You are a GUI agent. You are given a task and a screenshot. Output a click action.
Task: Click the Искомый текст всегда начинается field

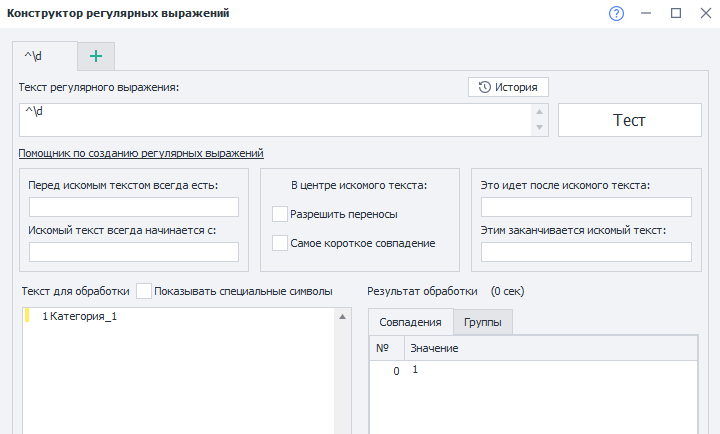134,252
